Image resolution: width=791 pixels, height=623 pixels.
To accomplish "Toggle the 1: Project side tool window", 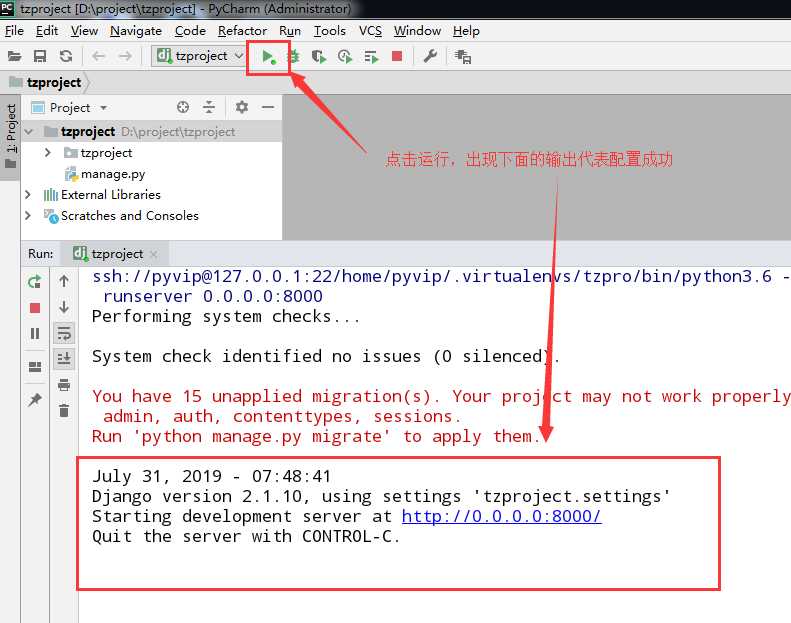I will (x=10, y=135).
